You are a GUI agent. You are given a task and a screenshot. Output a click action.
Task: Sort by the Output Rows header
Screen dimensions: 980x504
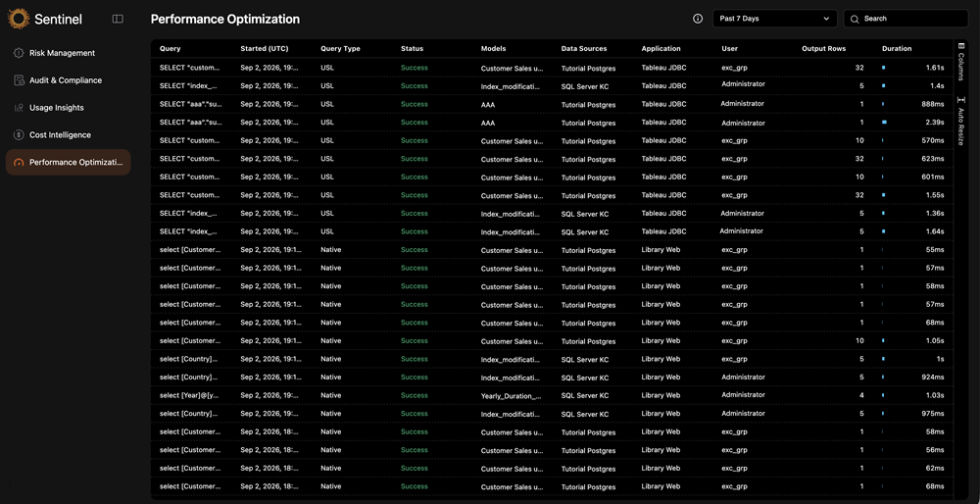coord(823,48)
